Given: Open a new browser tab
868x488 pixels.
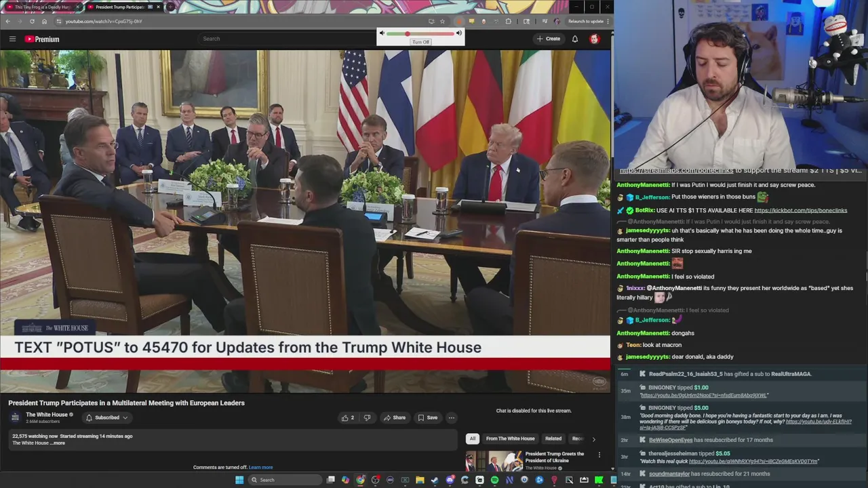Looking at the screenshot, I should pos(171,7).
